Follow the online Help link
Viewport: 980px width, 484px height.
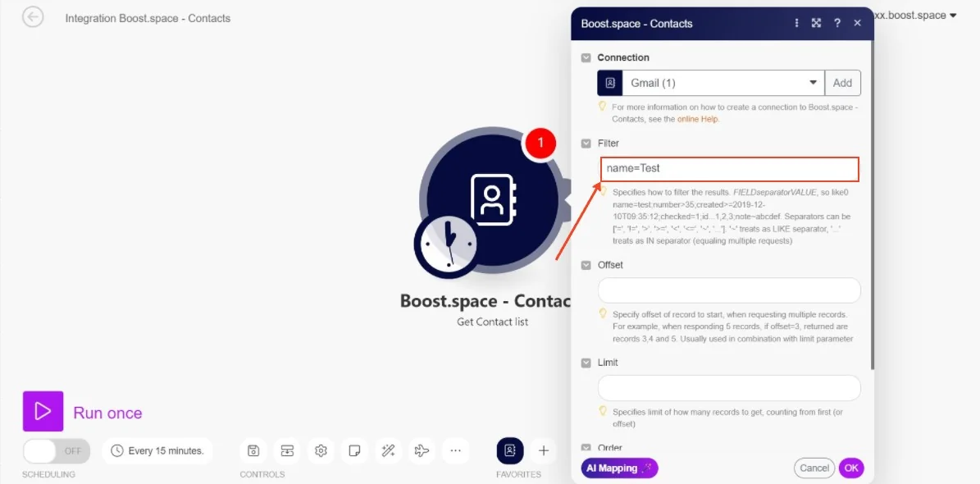pyautogui.click(x=698, y=119)
